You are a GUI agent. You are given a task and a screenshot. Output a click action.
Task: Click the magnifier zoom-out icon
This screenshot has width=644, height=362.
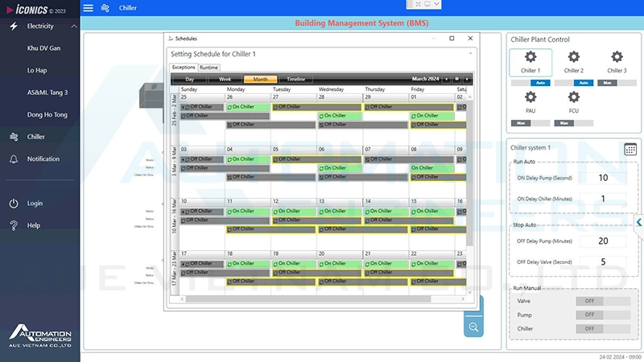pos(474,327)
